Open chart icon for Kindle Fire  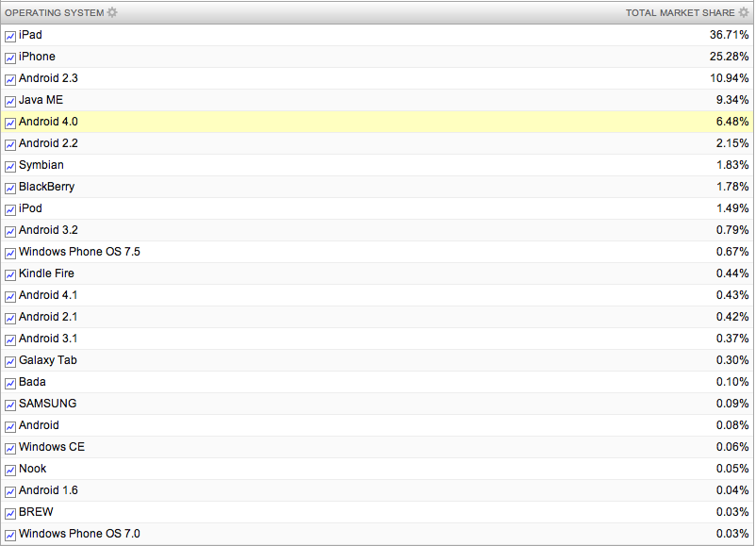point(10,275)
